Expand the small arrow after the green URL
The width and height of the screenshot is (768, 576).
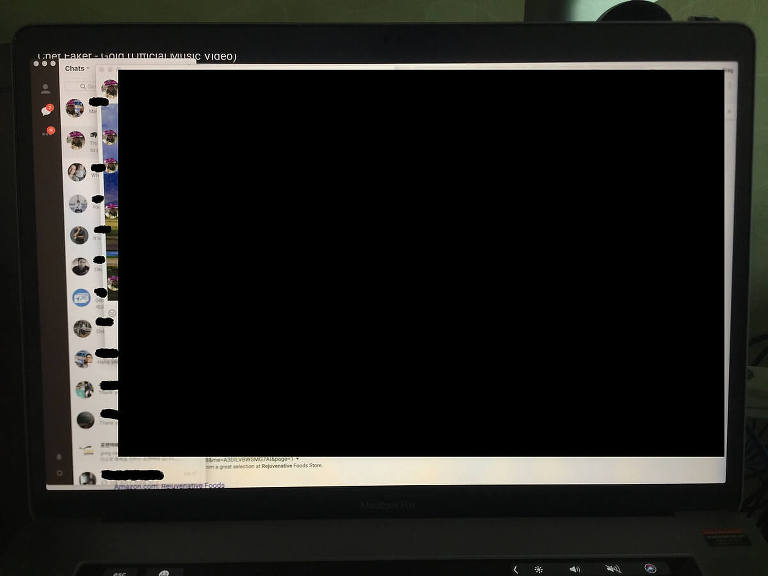pyautogui.click(x=297, y=459)
